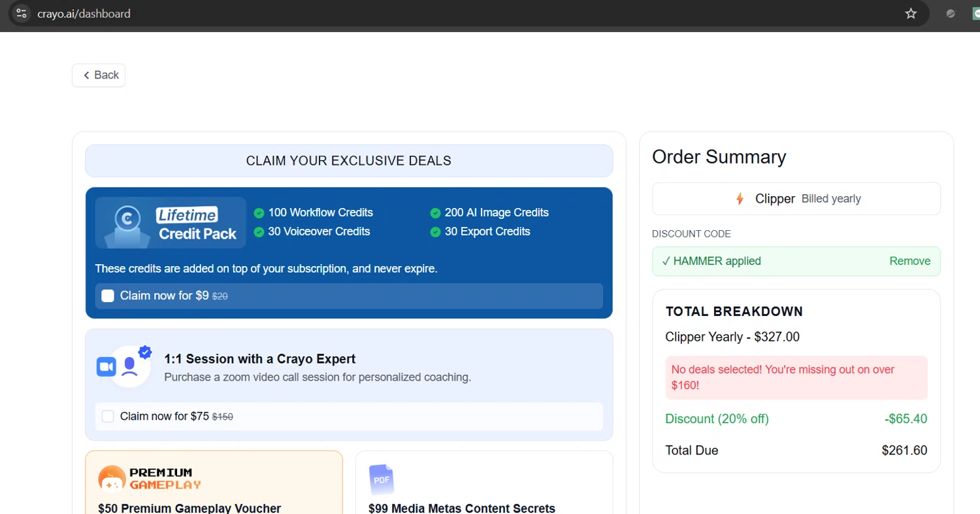Click the Lifetime Credit Pack image
Viewport: 980px width, 514px height.
point(171,223)
